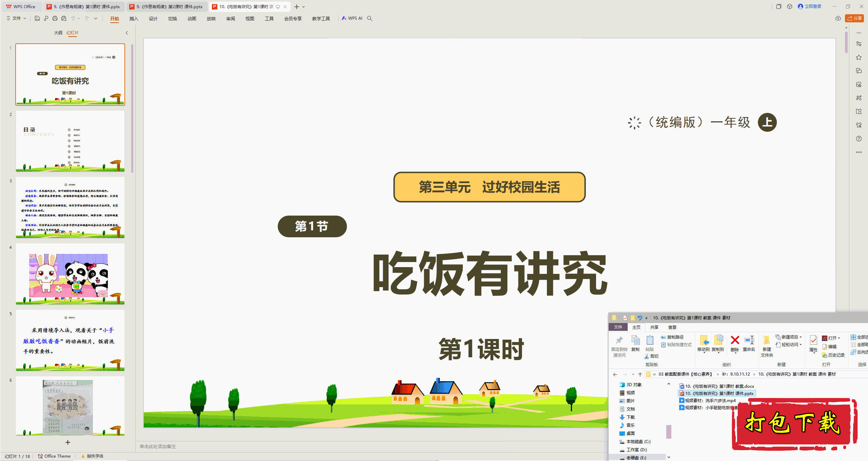This screenshot has width=868, height=461.
Task: Click Explorer Up directory arrow
Action: pyautogui.click(x=640, y=374)
